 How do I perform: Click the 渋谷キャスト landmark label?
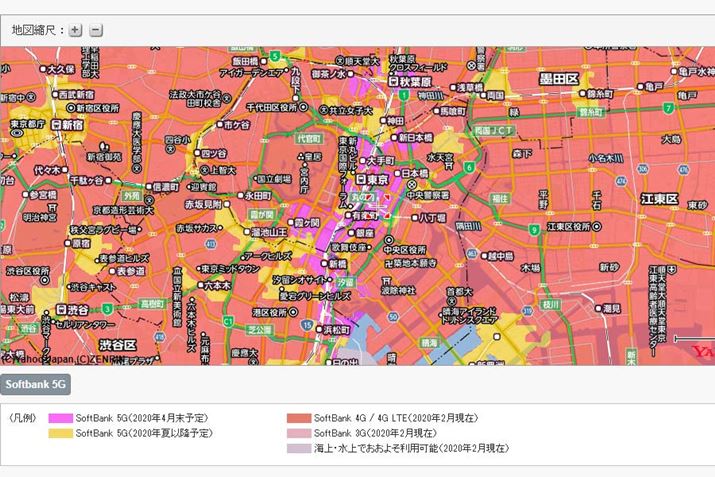(92, 287)
